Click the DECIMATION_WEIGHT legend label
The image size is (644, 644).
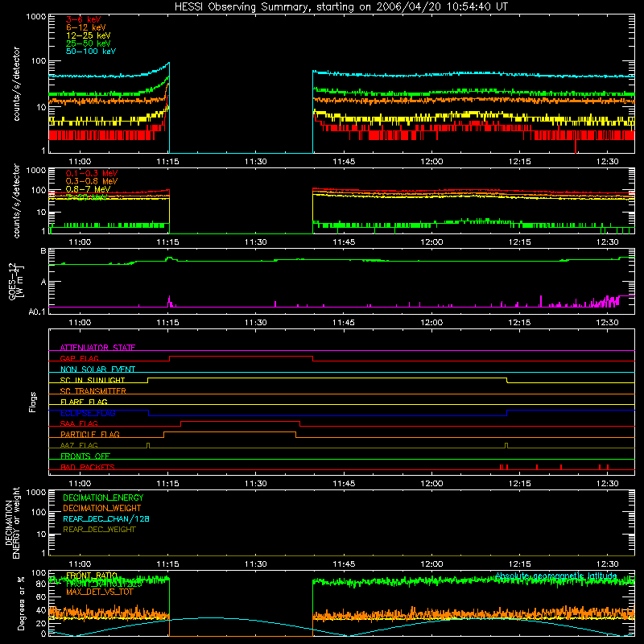102,508
